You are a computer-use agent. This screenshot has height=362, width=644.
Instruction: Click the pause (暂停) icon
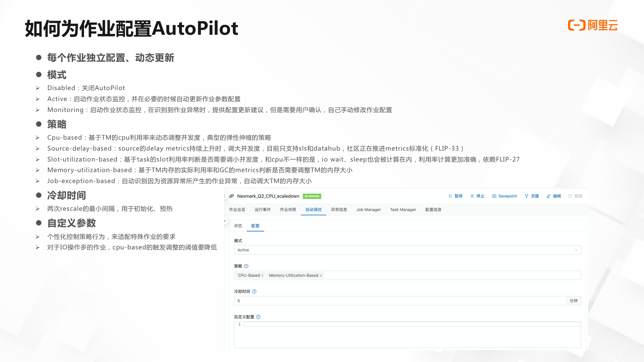450,196
